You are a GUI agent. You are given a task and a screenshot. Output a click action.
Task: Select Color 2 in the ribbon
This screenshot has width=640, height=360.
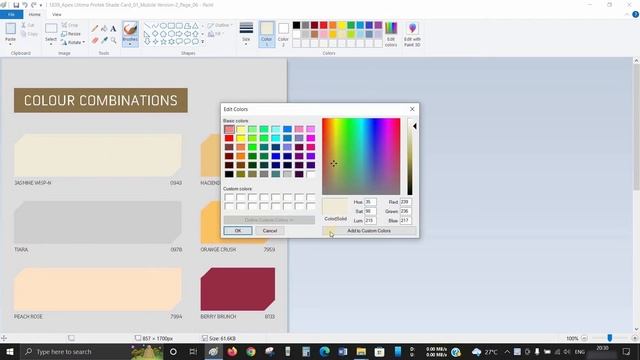coord(283,34)
